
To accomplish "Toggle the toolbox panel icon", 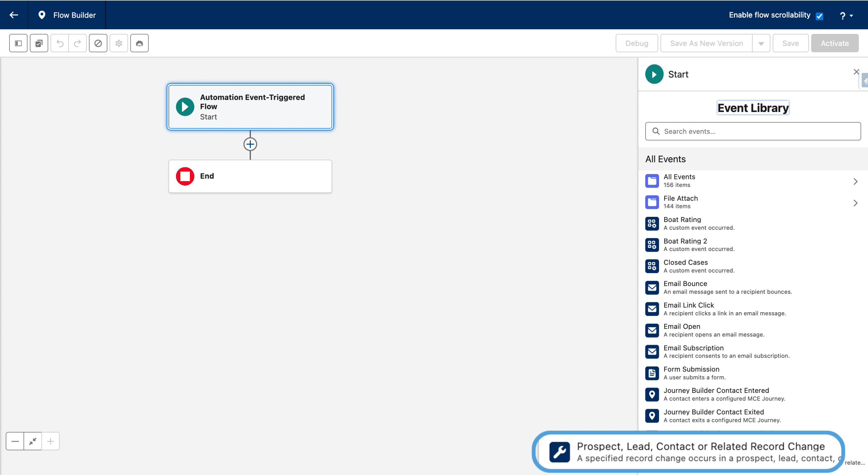I will coord(18,43).
